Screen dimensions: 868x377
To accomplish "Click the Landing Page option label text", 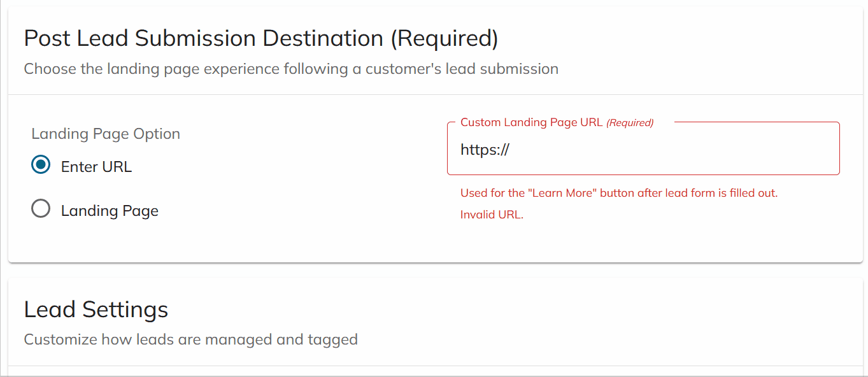I will 110,210.
